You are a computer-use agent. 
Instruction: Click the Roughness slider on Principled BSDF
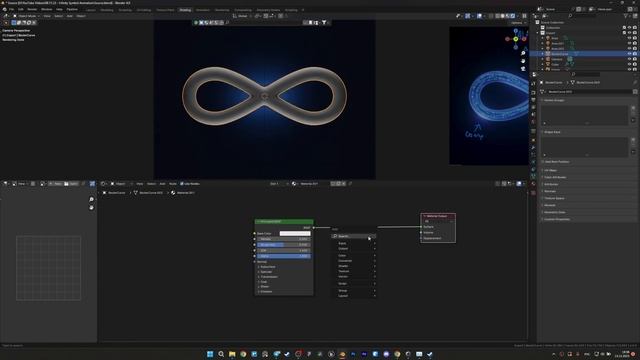coord(284,244)
